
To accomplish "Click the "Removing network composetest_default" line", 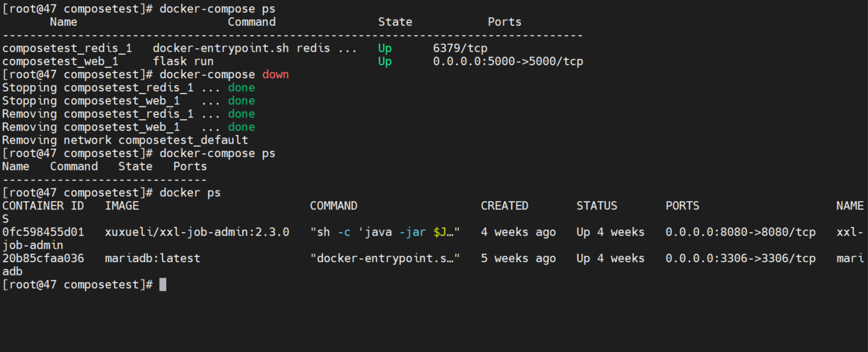I will pos(125,140).
